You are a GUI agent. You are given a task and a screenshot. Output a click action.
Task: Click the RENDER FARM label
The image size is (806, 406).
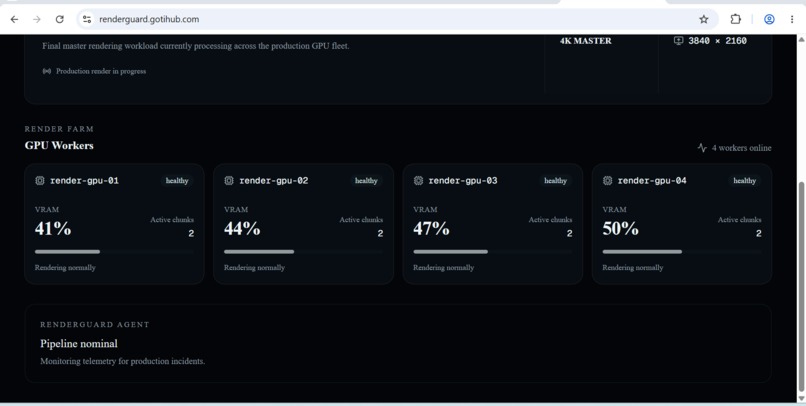[x=59, y=129]
